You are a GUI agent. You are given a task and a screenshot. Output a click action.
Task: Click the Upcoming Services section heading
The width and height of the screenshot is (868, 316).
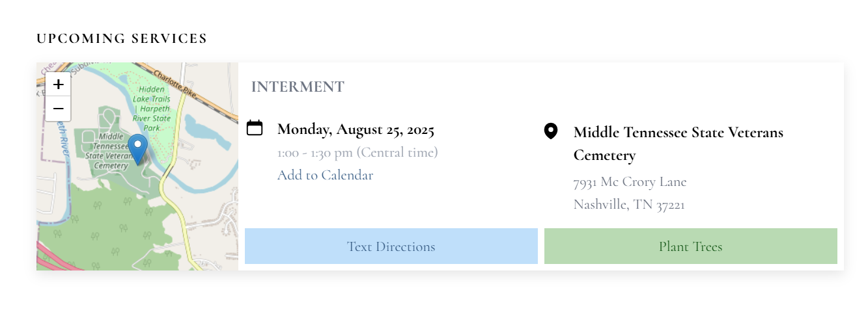(x=122, y=38)
